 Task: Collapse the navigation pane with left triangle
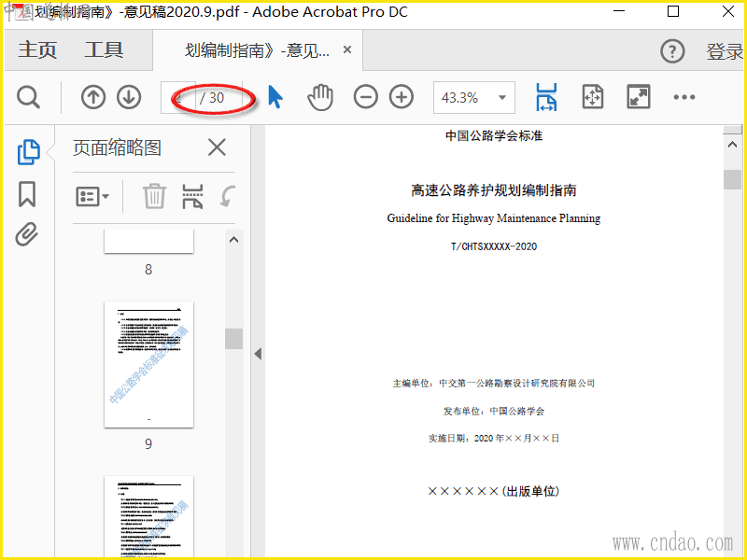tap(258, 354)
